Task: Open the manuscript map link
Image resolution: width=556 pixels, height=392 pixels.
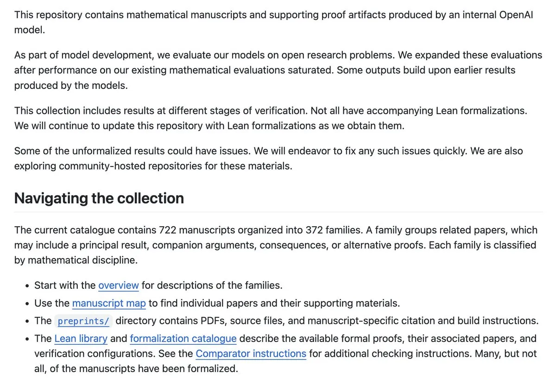Action: [109, 303]
